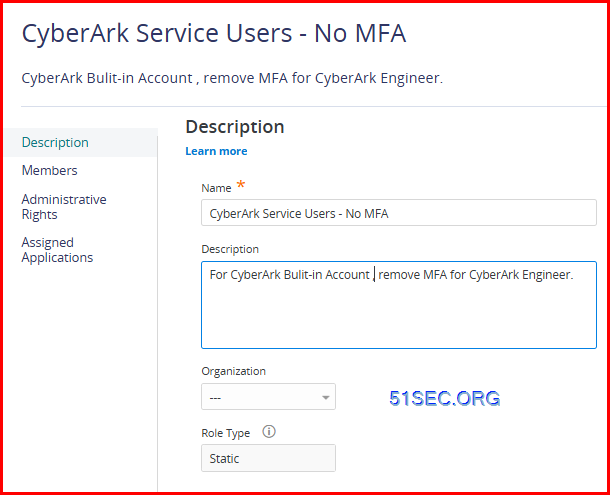Follow the Learn more link
This screenshot has width=610, height=495.
pos(216,151)
